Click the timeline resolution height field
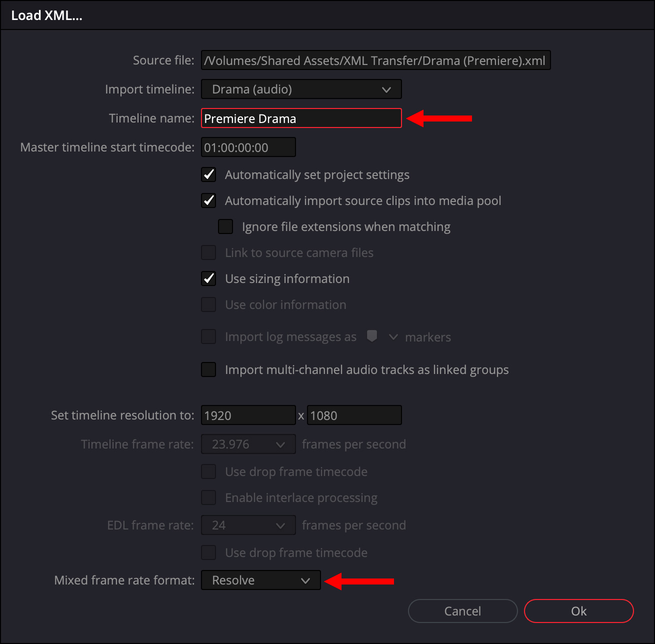Image resolution: width=655 pixels, height=644 pixels. (x=354, y=415)
